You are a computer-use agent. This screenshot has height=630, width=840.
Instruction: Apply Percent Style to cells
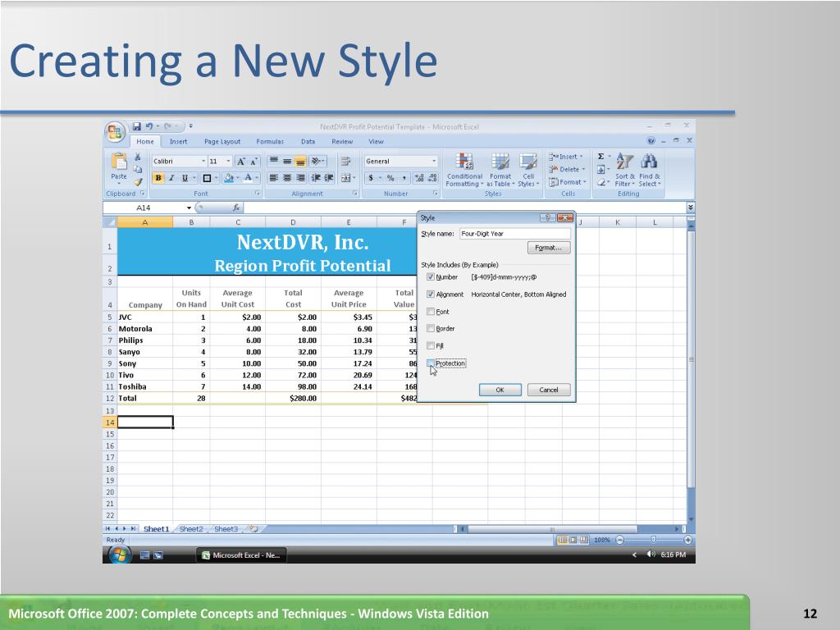click(390, 178)
